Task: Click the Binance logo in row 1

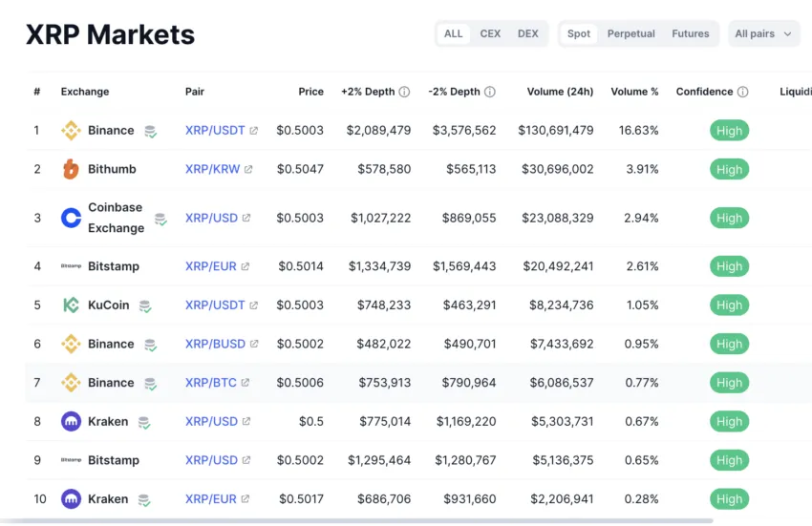Action: coord(71,131)
